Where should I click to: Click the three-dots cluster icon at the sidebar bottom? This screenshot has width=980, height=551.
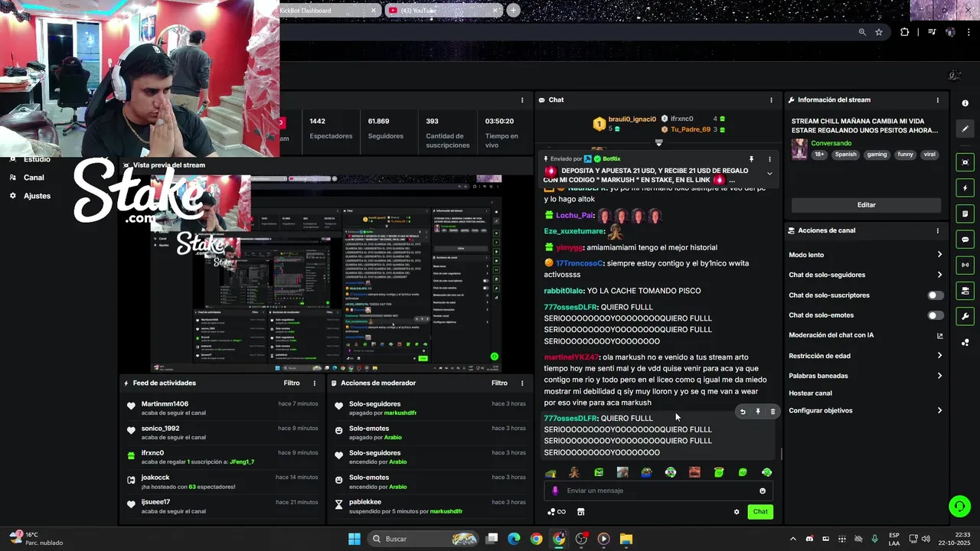pos(965,342)
